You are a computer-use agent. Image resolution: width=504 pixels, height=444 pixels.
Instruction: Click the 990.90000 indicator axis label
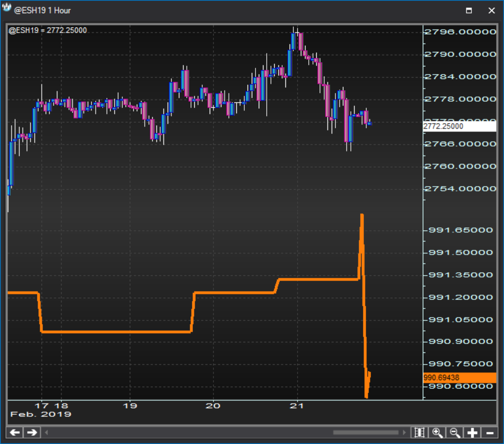click(x=461, y=341)
